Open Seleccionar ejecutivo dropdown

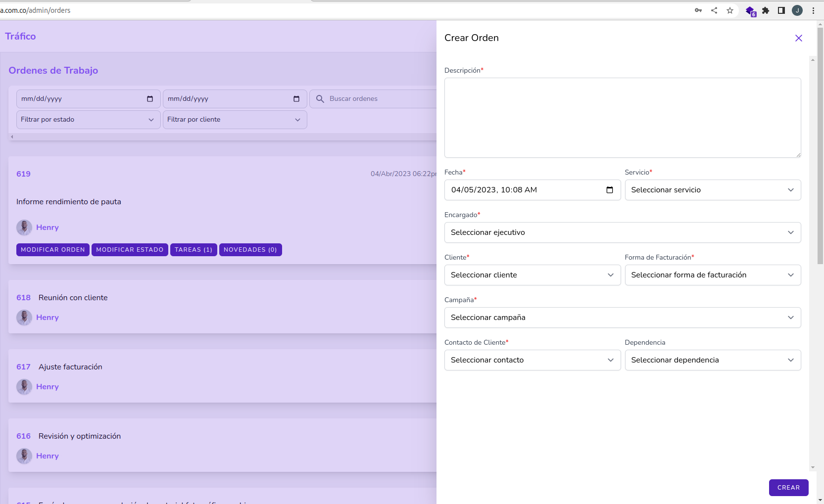tap(622, 232)
